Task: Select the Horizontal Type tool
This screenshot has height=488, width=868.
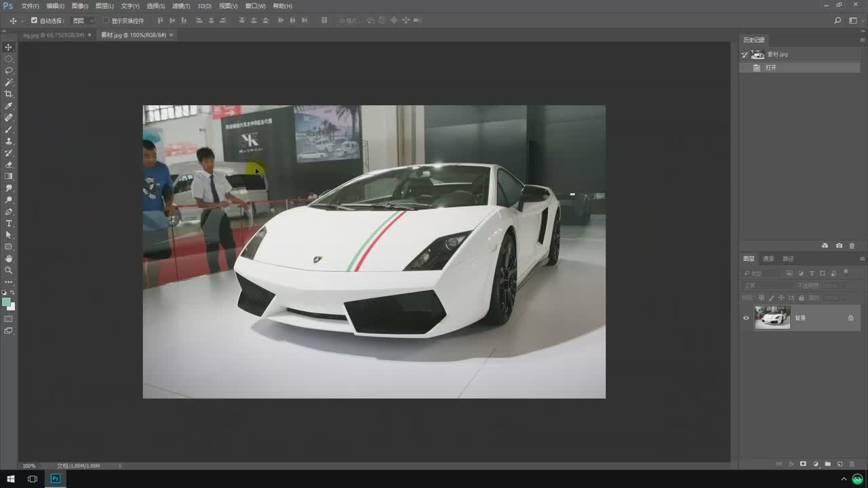Action: pos(9,223)
